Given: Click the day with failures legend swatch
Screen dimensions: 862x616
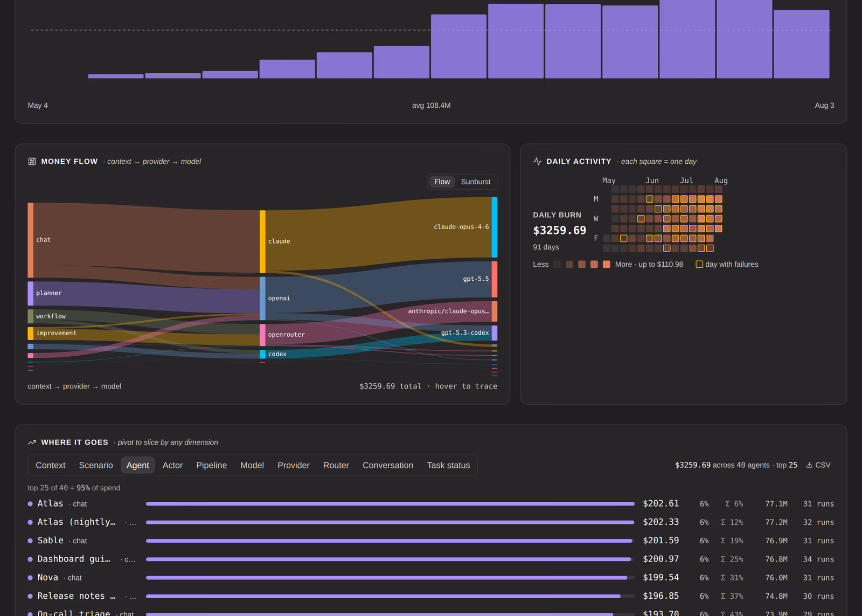Looking at the screenshot, I should click(x=699, y=264).
